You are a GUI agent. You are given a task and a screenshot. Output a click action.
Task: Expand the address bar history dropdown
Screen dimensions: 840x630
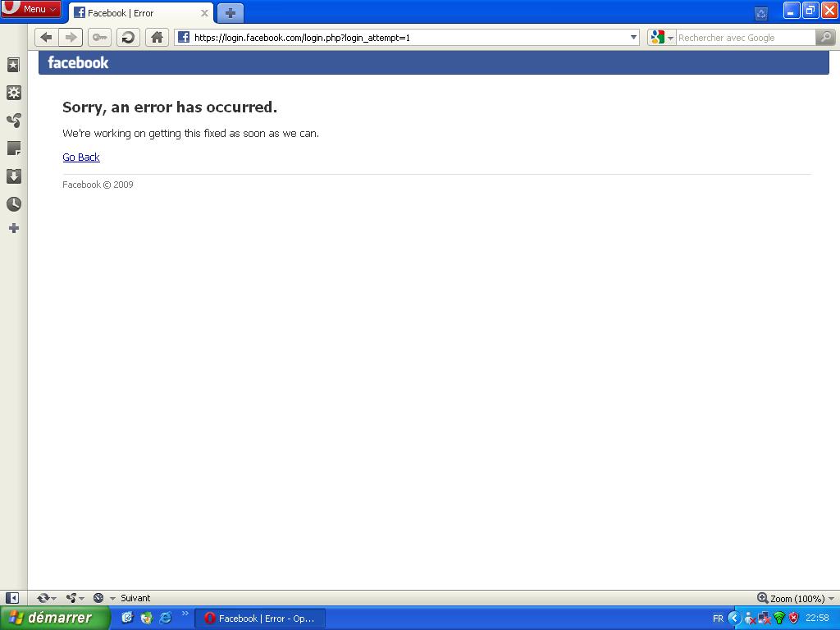pyautogui.click(x=633, y=38)
